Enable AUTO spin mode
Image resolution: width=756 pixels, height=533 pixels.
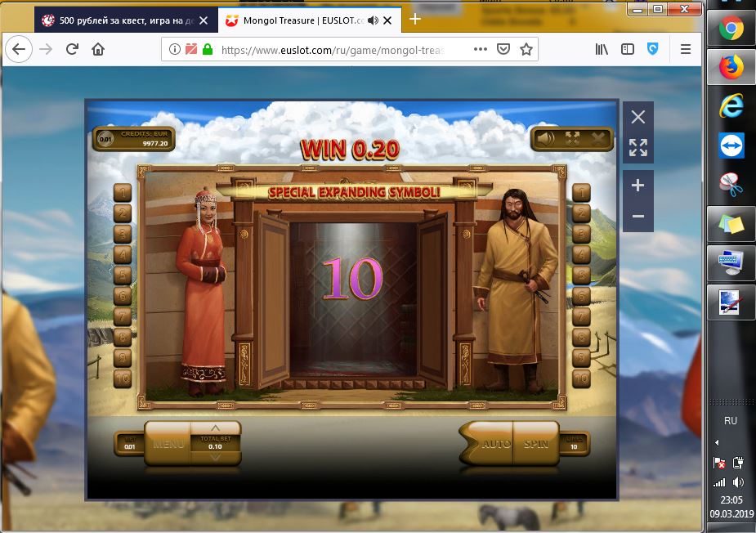click(x=495, y=444)
